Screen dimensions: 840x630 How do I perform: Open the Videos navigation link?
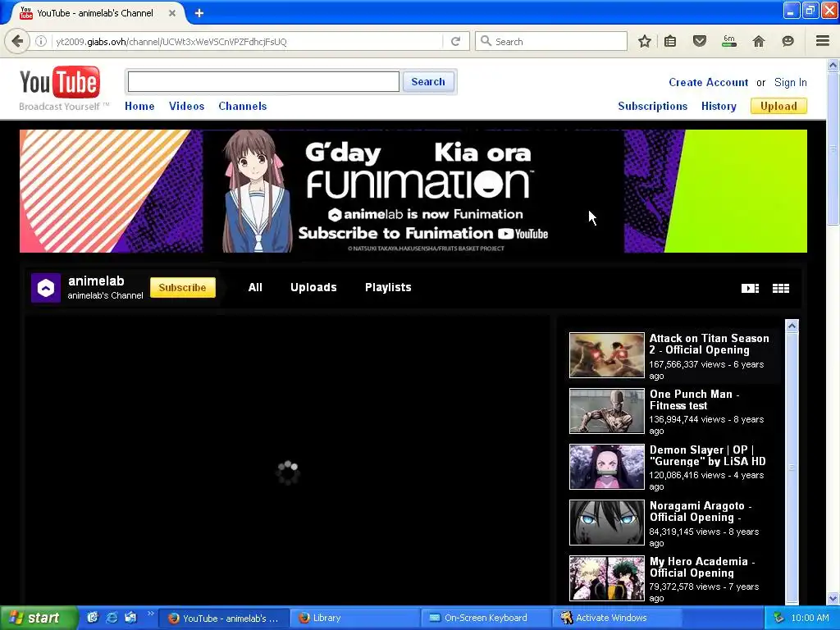[x=186, y=106]
